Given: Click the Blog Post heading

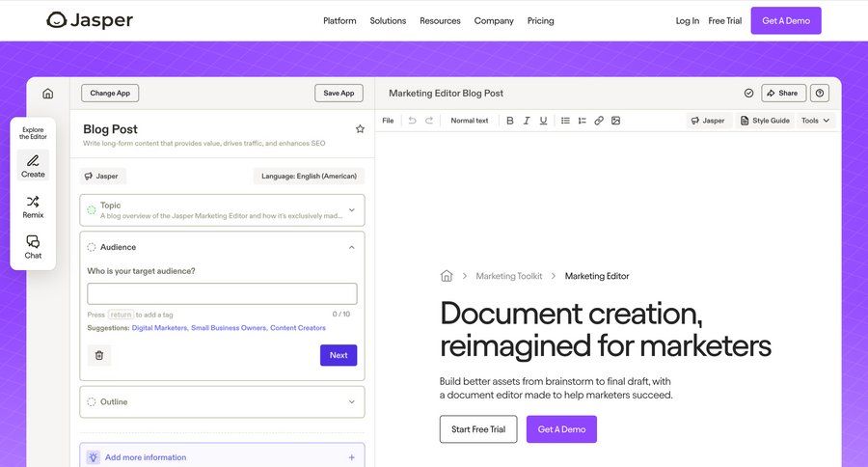Looking at the screenshot, I should click(x=110, y=129).
